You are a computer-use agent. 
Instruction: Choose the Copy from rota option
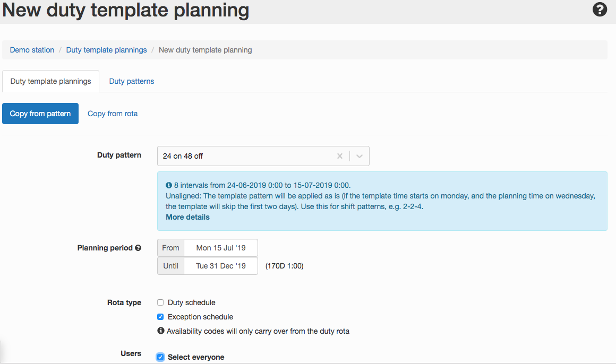click(x=113, y=114)
